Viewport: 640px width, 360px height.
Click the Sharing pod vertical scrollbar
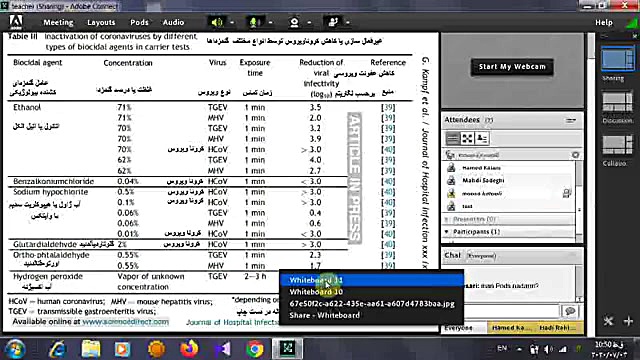tap(591, 184)
